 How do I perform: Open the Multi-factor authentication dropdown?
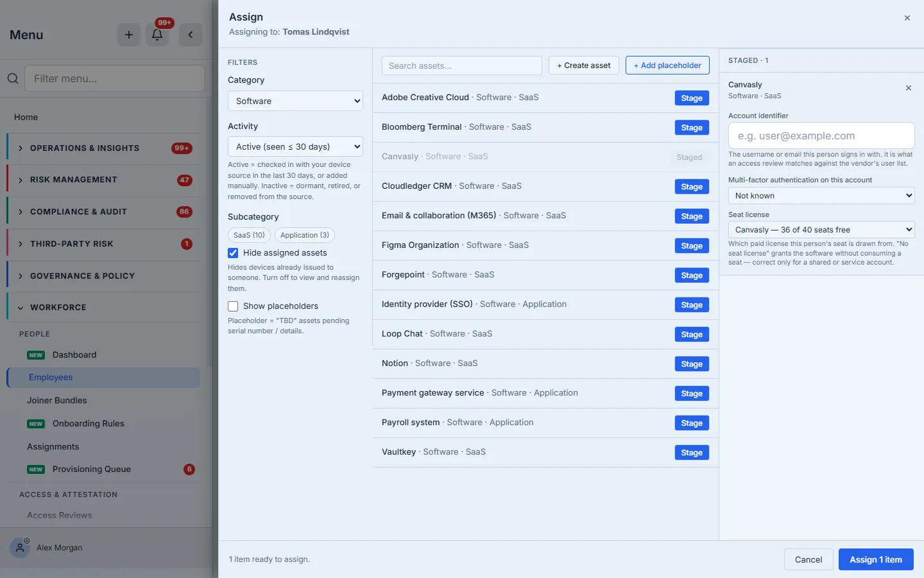point(821,195)
